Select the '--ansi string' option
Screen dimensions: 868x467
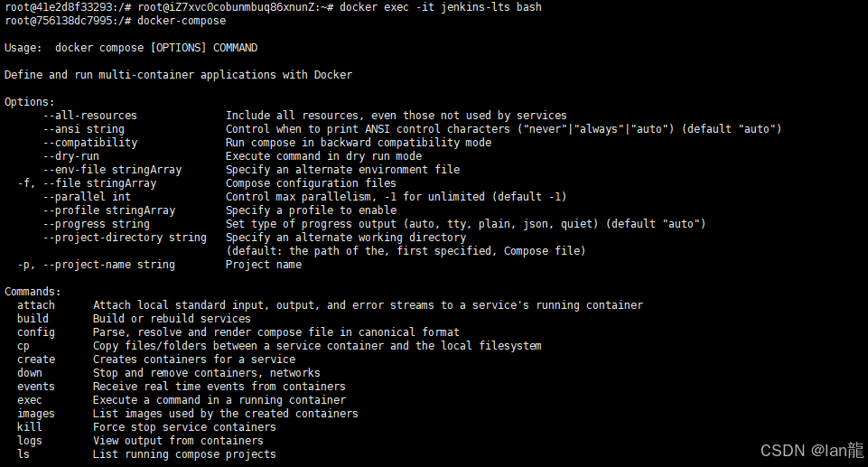84,129
